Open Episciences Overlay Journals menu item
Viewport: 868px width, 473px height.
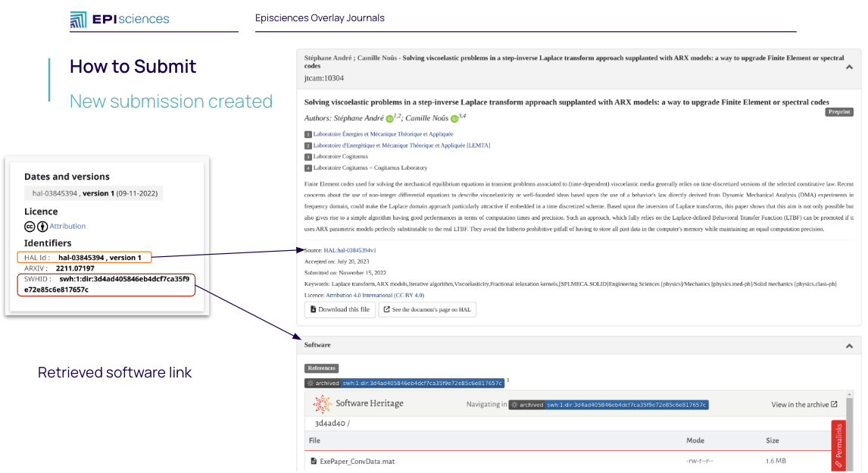point(320,18)
